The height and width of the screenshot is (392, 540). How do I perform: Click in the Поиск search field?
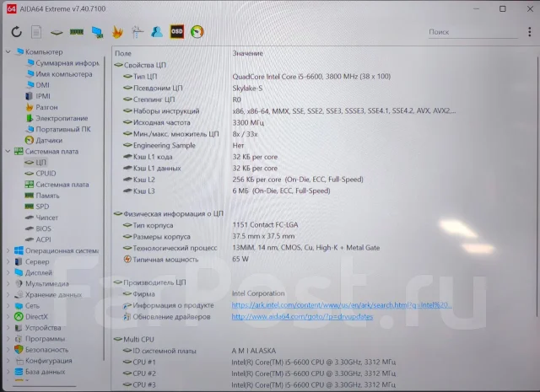(472, 32)
